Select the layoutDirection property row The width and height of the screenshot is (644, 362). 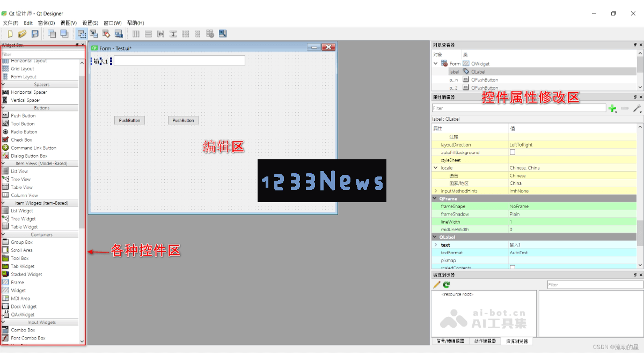[534, 145]
